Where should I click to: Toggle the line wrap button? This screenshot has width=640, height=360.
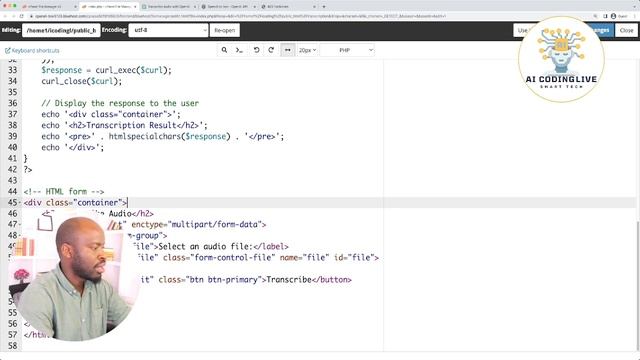tap(288, 50)
